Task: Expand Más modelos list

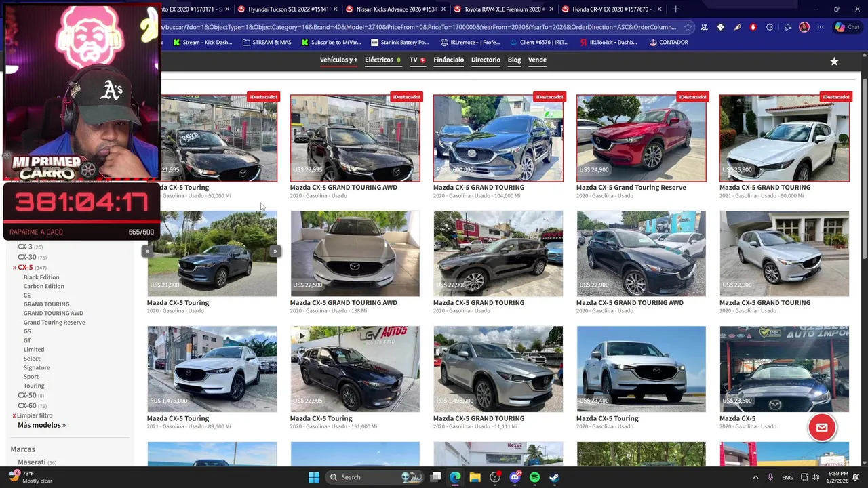Action: (x=41, y=425)
